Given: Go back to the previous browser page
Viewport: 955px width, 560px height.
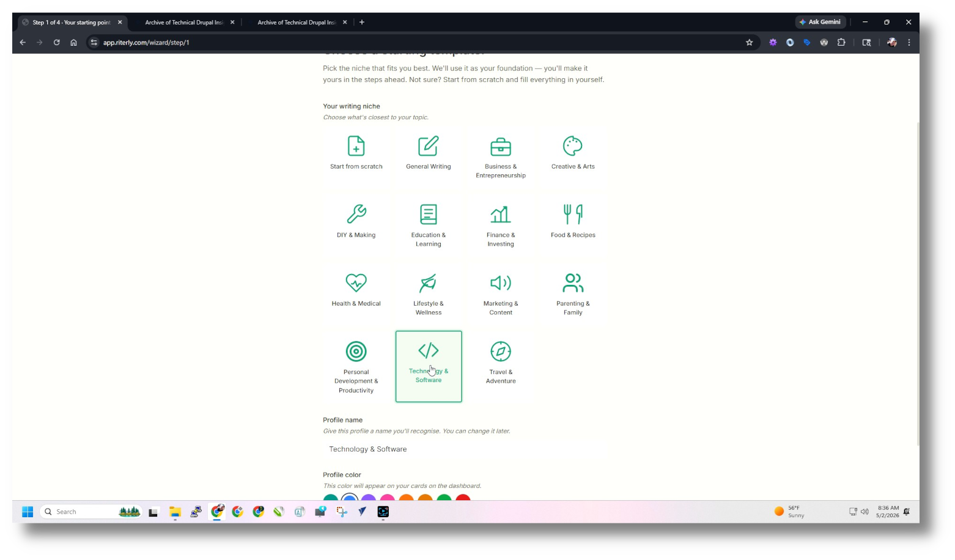Looking at the screenshot, I should pyautogui.click(x=23, y=43).
